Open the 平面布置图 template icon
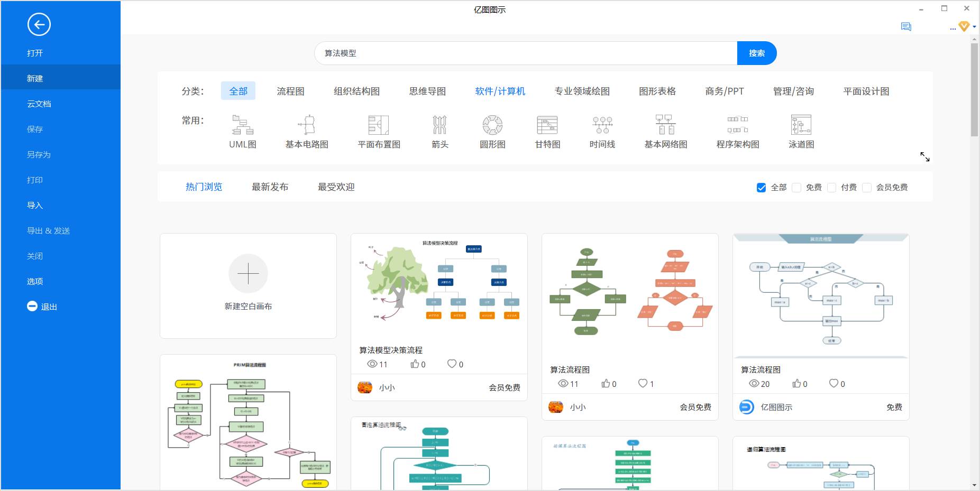 (379, 125)
